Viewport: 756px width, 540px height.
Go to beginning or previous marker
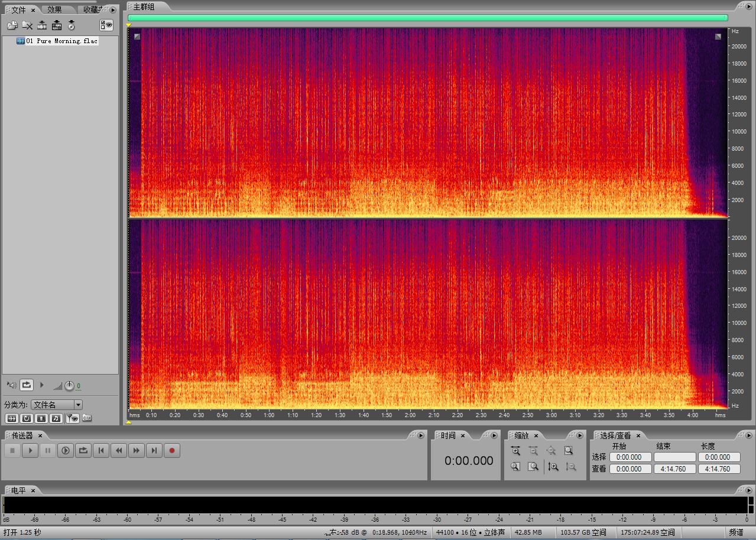tap(101, 451)
